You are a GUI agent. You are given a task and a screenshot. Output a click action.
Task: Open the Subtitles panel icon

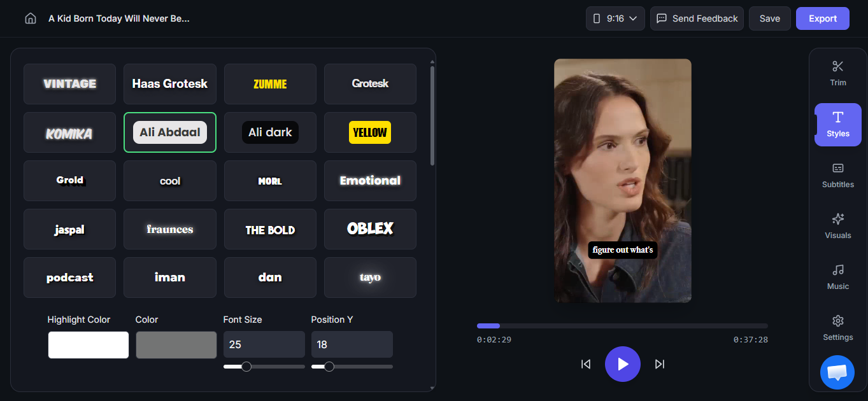(838, 175)
